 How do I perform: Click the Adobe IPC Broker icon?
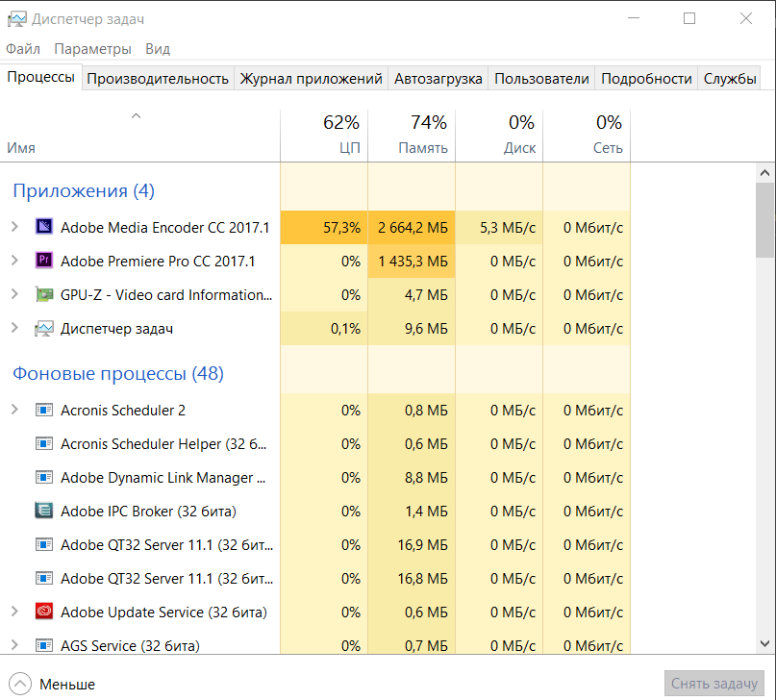coord(44,511)
